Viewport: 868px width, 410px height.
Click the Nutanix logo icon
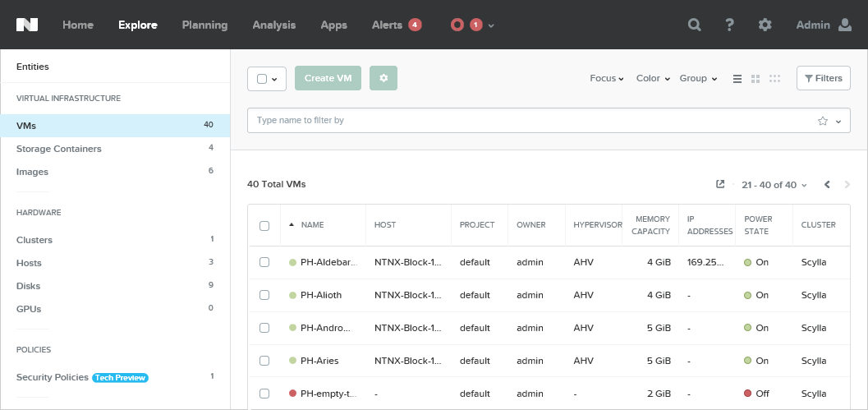coord(27,25)
